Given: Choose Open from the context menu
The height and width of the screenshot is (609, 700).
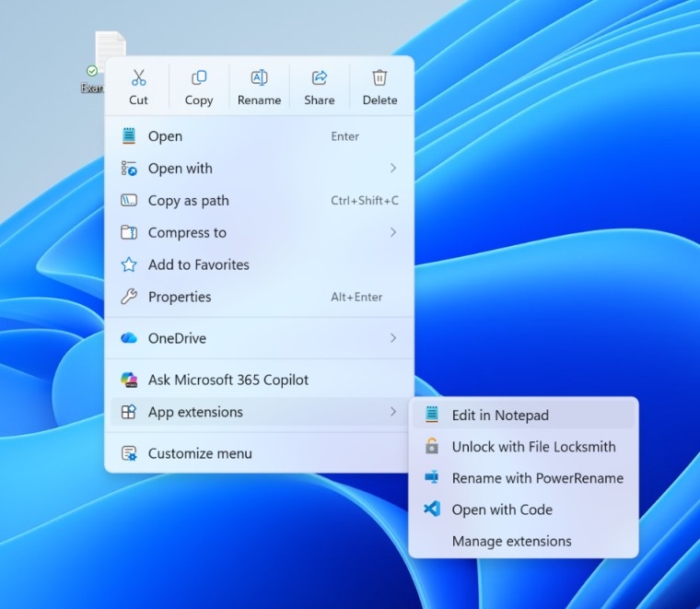Looking at the screenshot, I should coord(260,136).
